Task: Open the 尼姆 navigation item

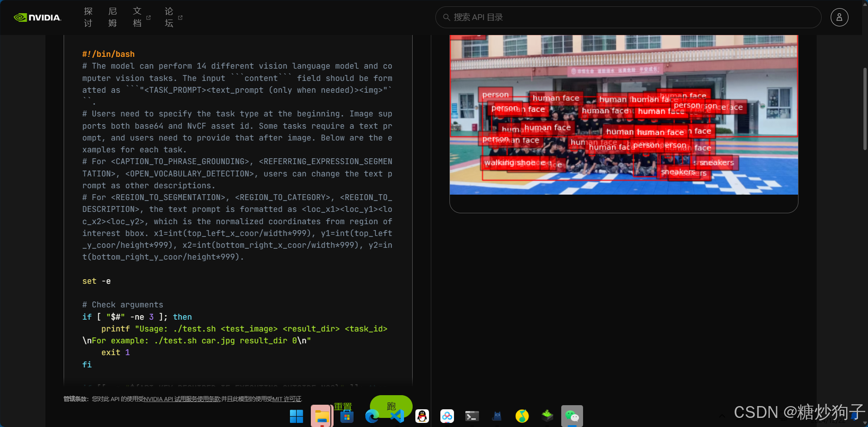Action: point(113,17)
